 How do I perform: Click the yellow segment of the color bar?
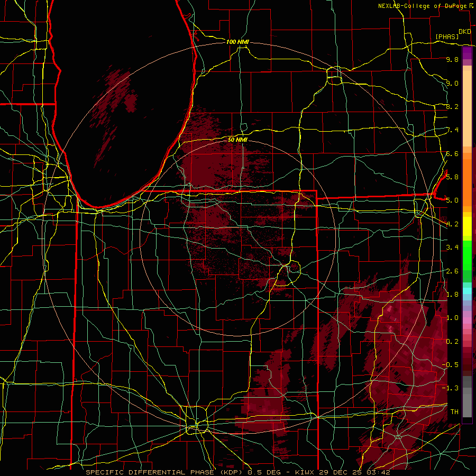click(x=467, y=226)
